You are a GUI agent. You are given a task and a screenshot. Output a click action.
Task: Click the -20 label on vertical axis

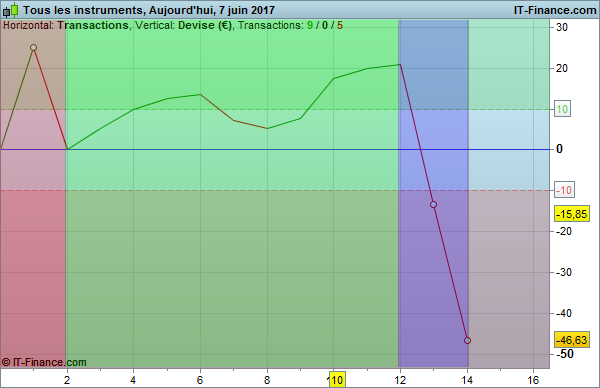[563, 231]
